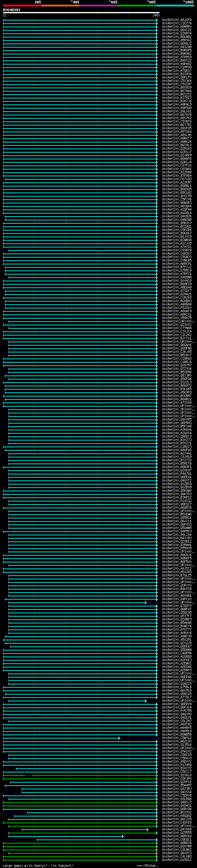Click the UniRef100_C5WYL2 label
The image size is (197, 868).
click(x=176, y=738)
